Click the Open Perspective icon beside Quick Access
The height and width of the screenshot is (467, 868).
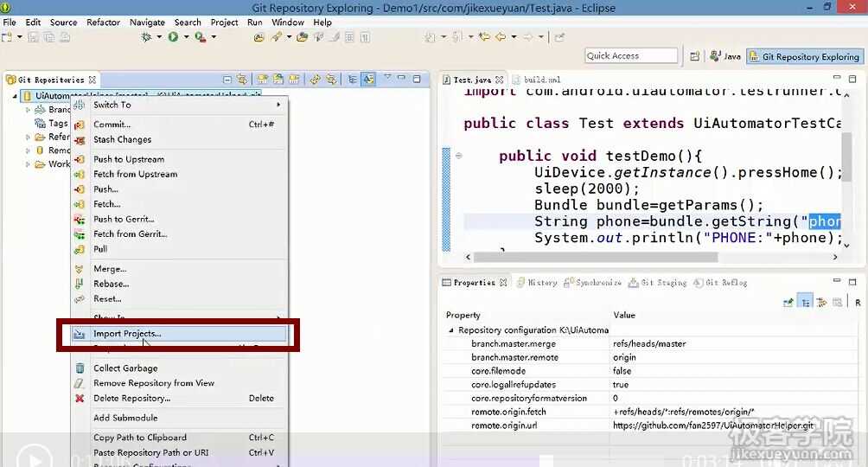(x=695, y=56)
